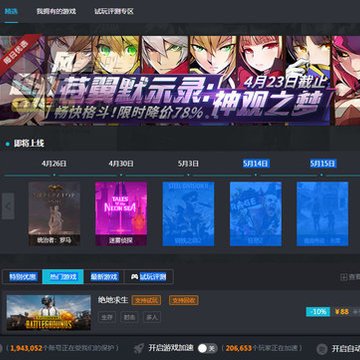Open the 苍翼默示录 promotional banner

pos(180,81)
